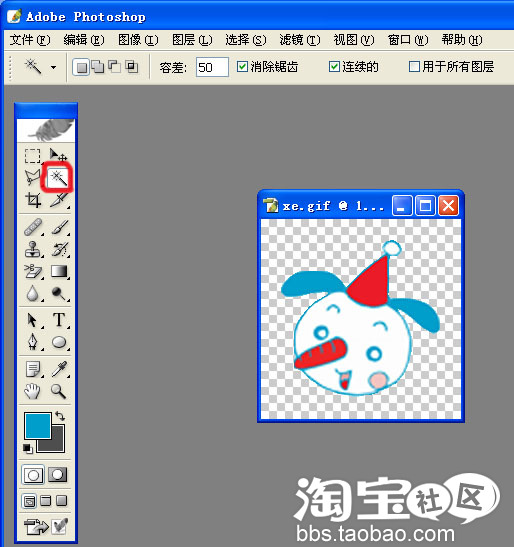Select the Rectangular Marquee tool

point(32,155)
